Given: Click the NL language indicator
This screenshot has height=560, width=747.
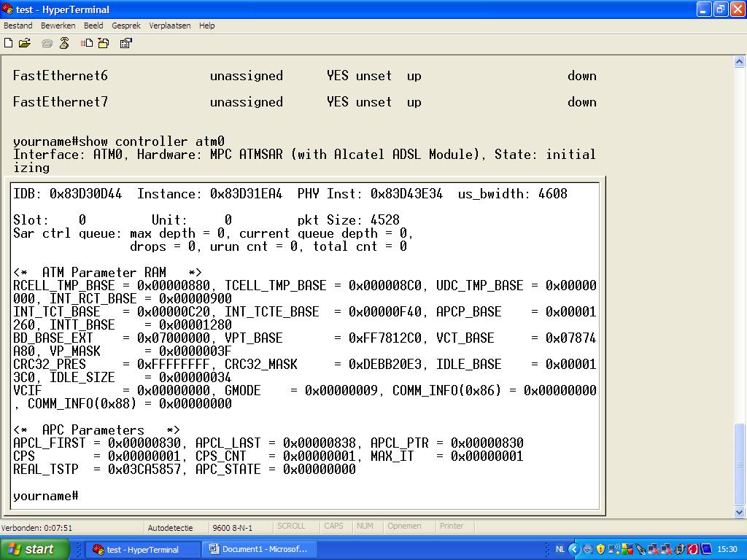Looking at the screenshot, I should 560,549.
